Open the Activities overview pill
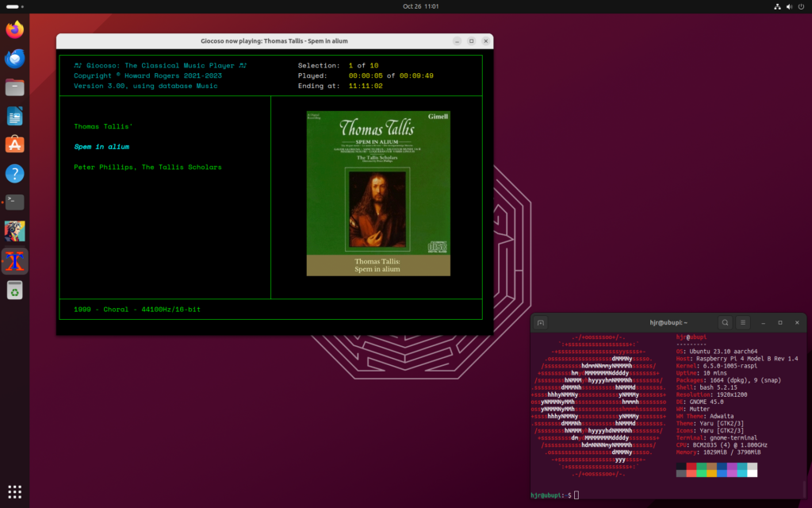 pos(14,6)
